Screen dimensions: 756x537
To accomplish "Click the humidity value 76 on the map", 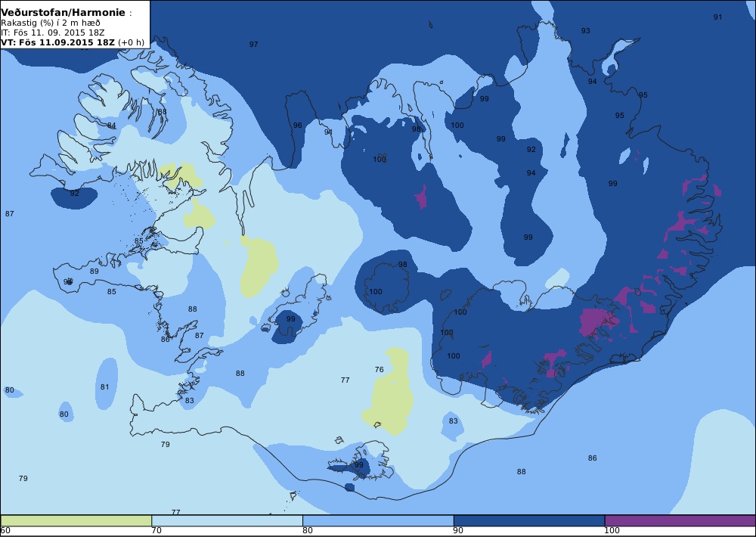I will (380, 370).
